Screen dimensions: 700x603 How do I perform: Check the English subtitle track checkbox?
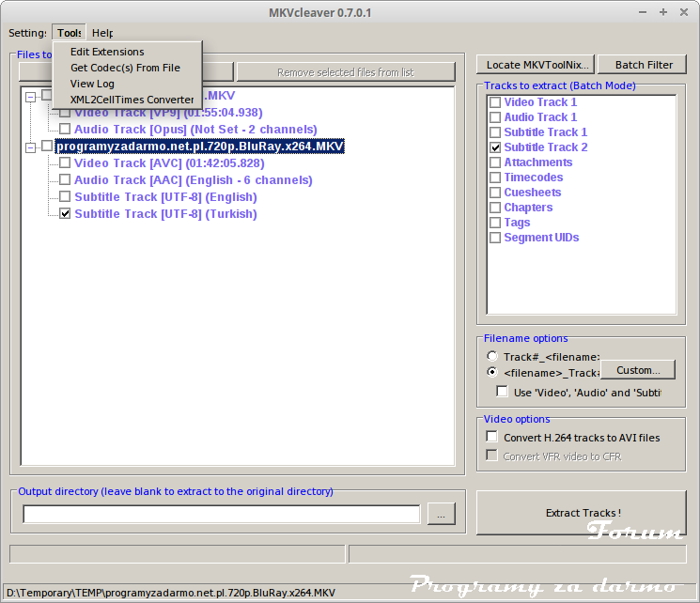[65, 197]
